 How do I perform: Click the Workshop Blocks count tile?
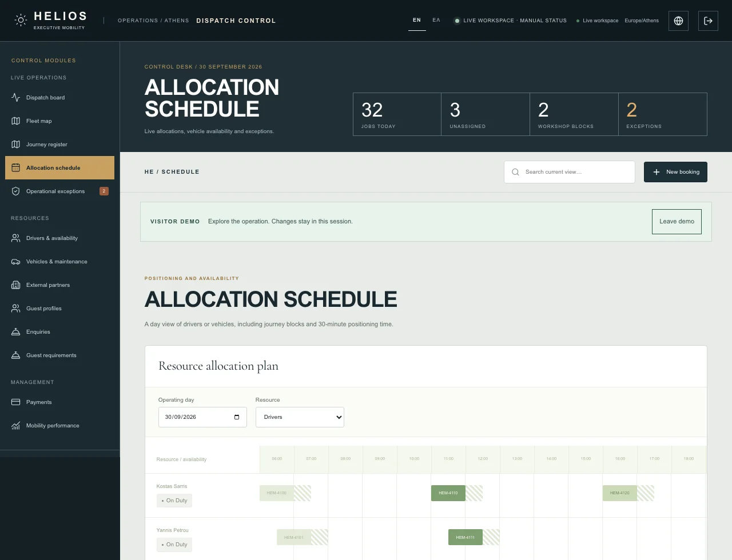(x=574, y=114)
